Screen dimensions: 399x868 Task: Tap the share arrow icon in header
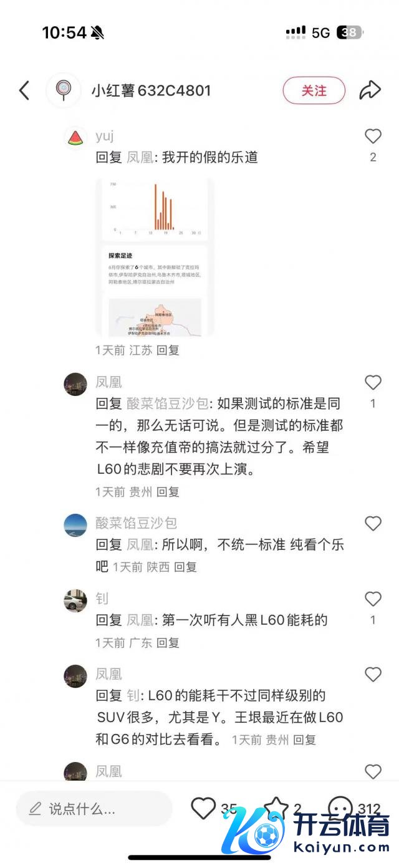370,90
